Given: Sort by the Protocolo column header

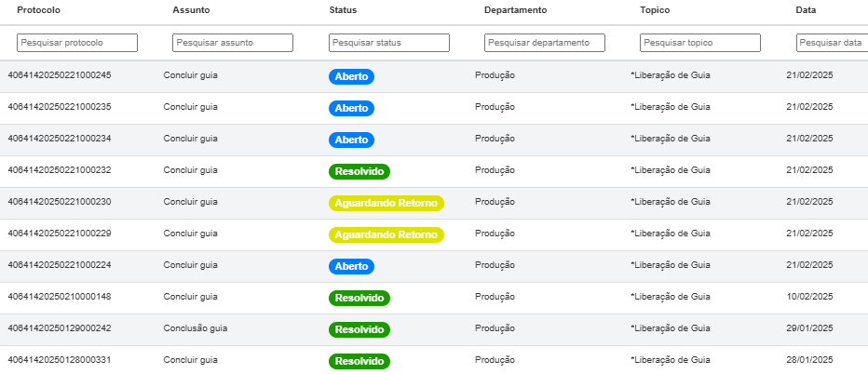Looking at the screenshot, I should click(38, 10).
